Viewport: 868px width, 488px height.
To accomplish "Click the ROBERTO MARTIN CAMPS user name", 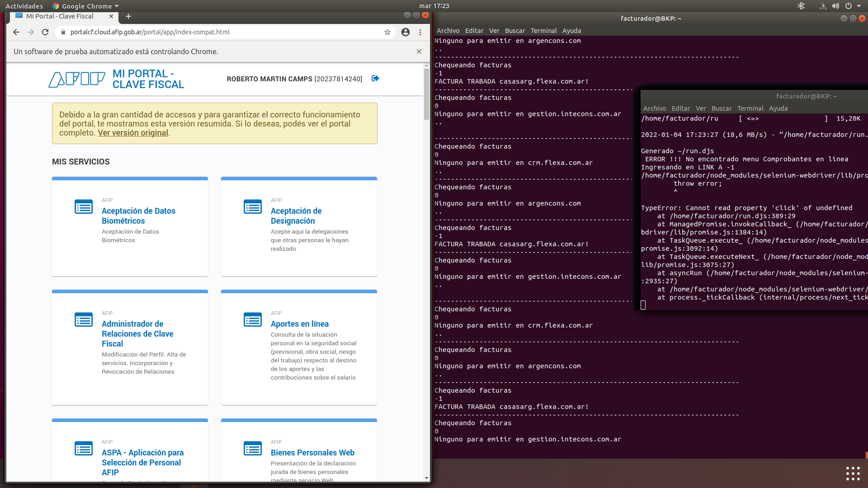I will (269, 79).
